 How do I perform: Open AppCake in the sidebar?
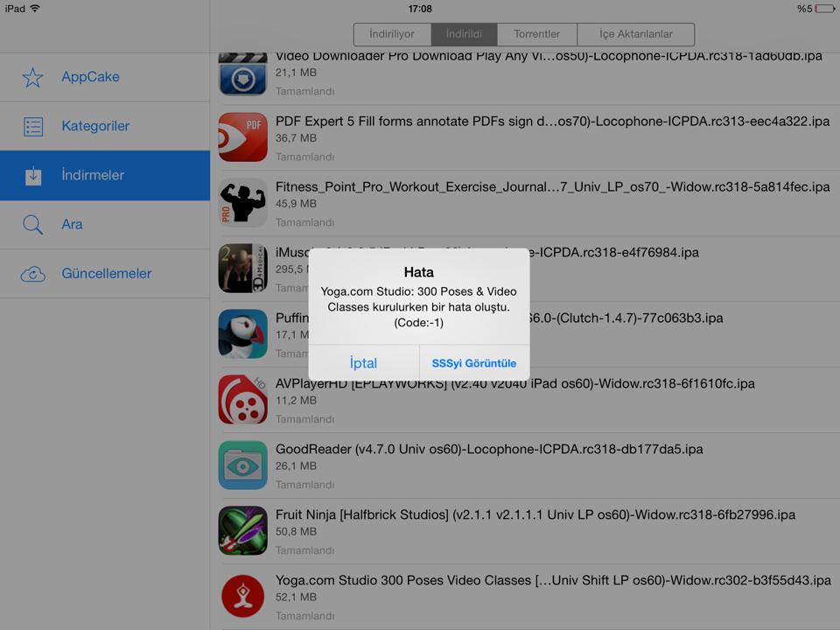(x=105, y=77)
